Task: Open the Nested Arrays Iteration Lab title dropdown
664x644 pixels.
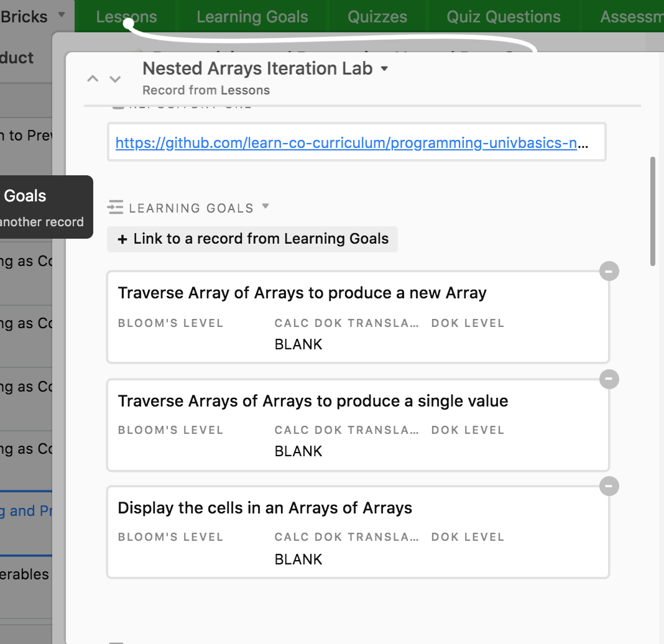Action: [x=384, y=68]
